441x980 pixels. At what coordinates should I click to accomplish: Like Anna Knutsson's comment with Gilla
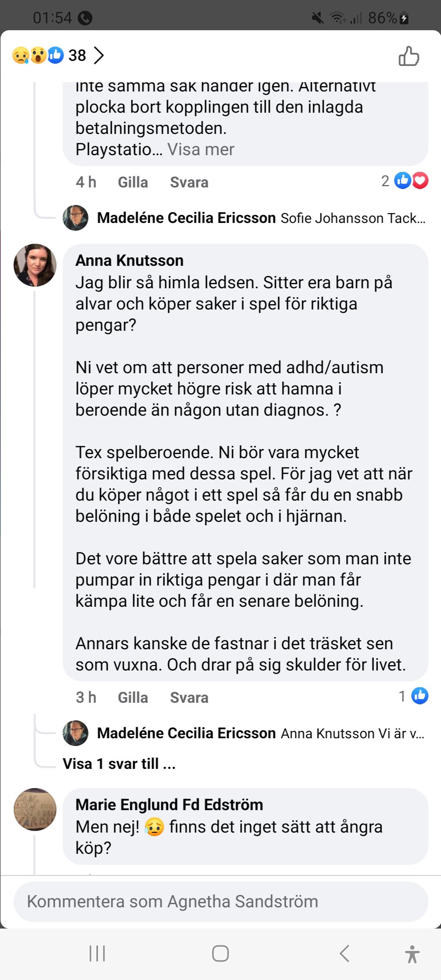133,697
